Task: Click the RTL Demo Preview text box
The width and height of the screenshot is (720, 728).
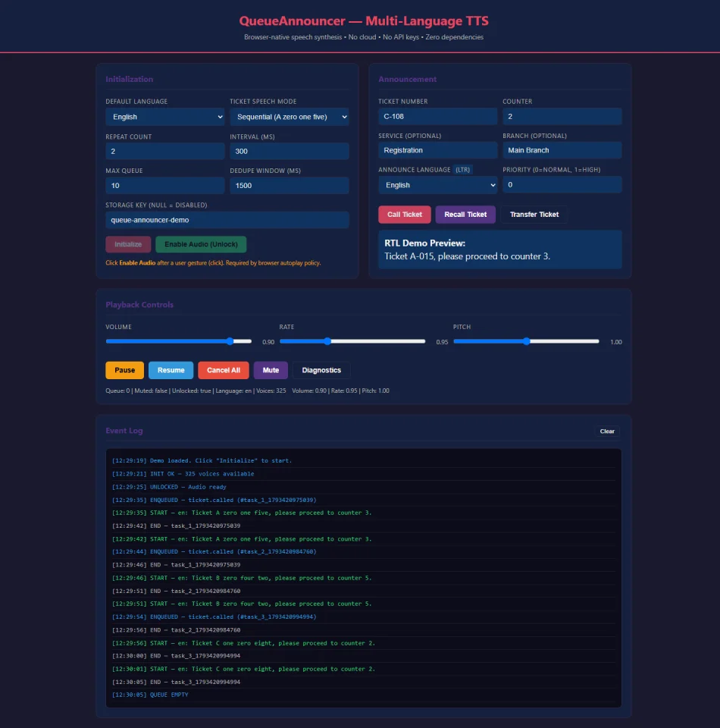Action: coord(499,249)
